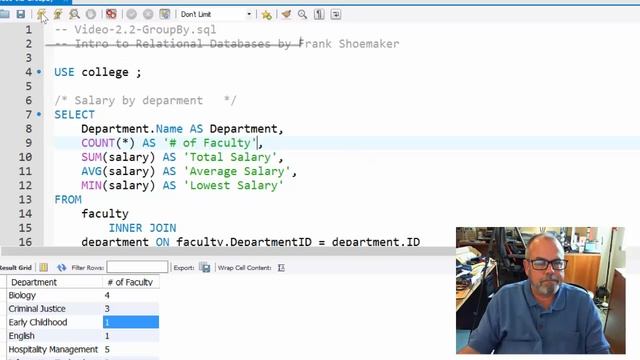This screenshot has width=640, height=360.
Task: Click the Video-2.2-GroupBy.sql comment line
Action: (x=136, y=30)
